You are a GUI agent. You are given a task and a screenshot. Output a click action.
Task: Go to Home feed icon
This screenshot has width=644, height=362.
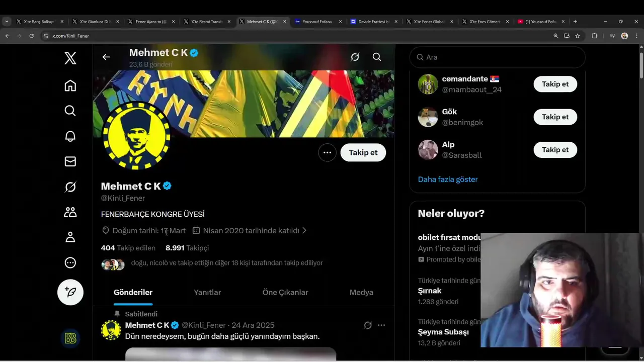[70, 85]
